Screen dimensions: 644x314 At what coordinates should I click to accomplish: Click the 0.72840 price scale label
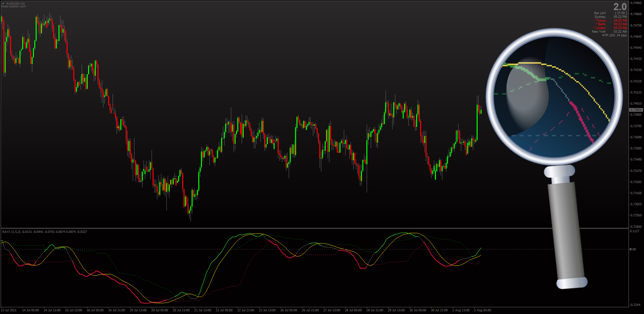(x=636, y=227)
